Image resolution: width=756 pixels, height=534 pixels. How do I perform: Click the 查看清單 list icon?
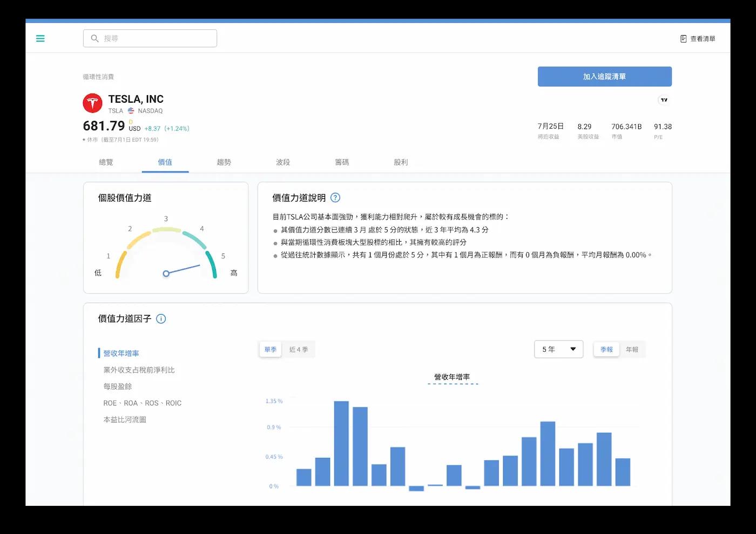683,39
